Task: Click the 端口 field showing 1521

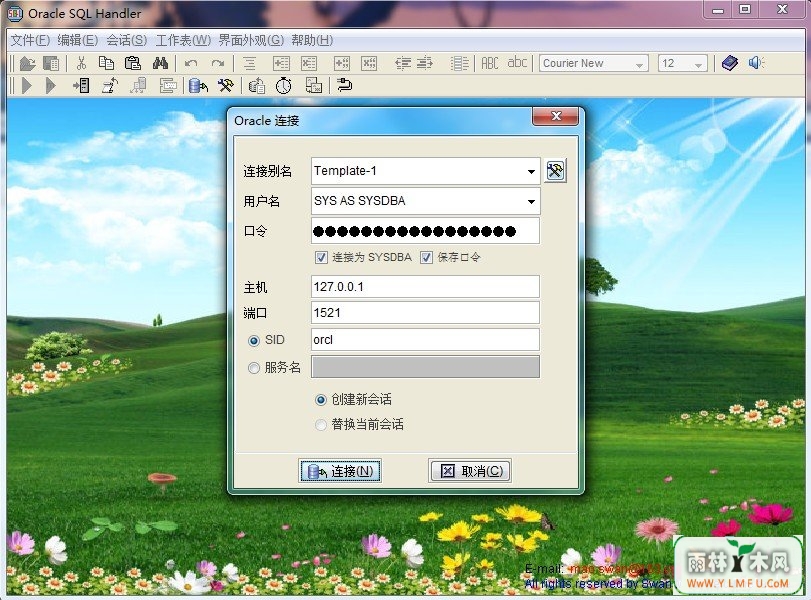Action: pos(425,312)
